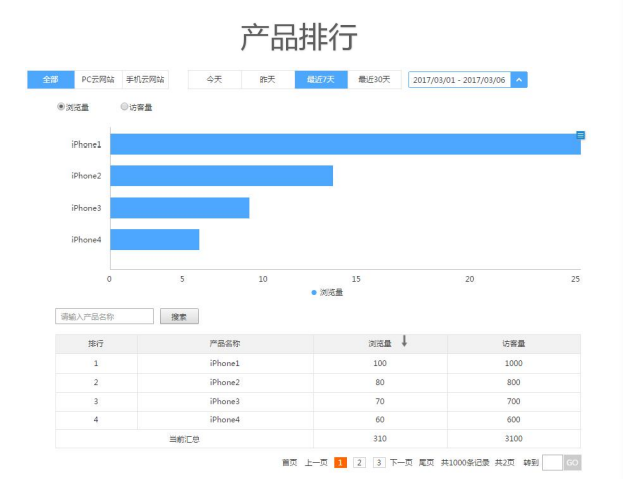Switch to the 全部 tab
Image resolution: width=623 pixels, height=479 pixels.
tap(50, 80)
